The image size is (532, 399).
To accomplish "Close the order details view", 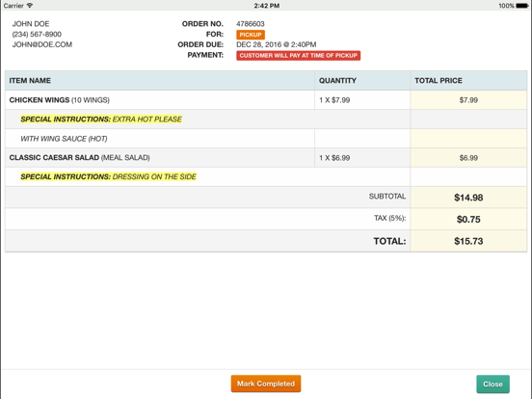I will 492,385.
